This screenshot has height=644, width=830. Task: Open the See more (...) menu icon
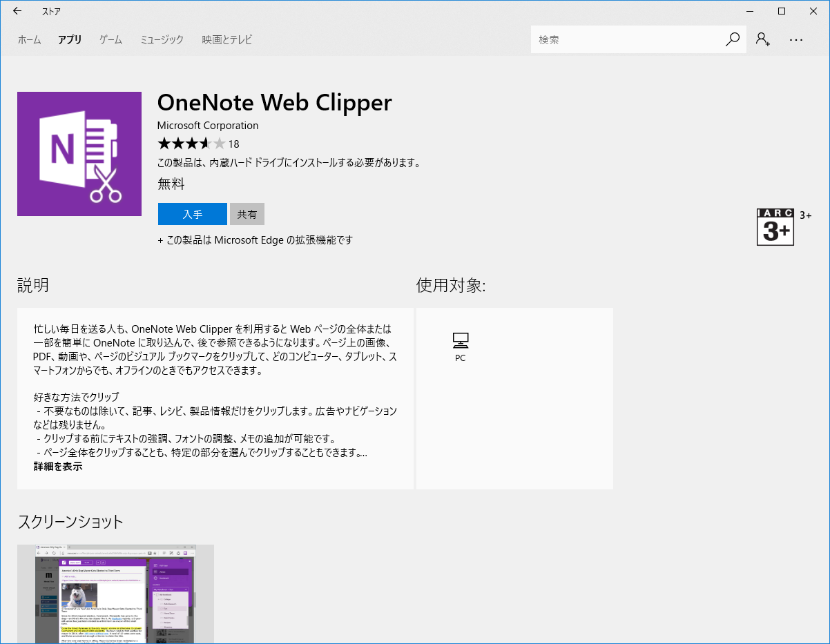(796, 39)
